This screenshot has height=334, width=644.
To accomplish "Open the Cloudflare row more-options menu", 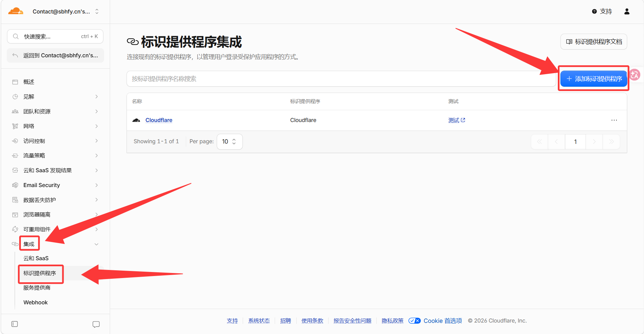I will 614,120.
